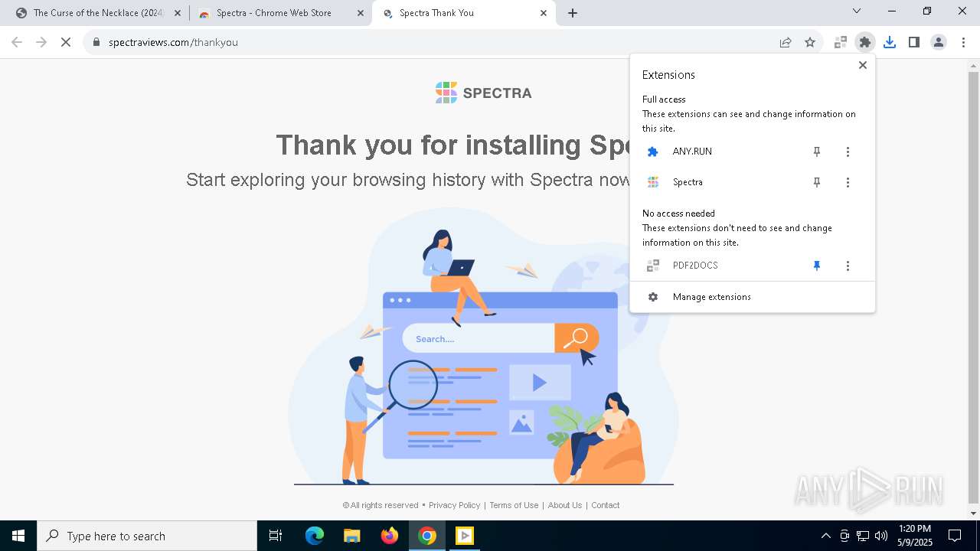The image size is (980, 551).
Task: Unpin the PDF2DOCS extension
Action: click(x=817, y=266)
